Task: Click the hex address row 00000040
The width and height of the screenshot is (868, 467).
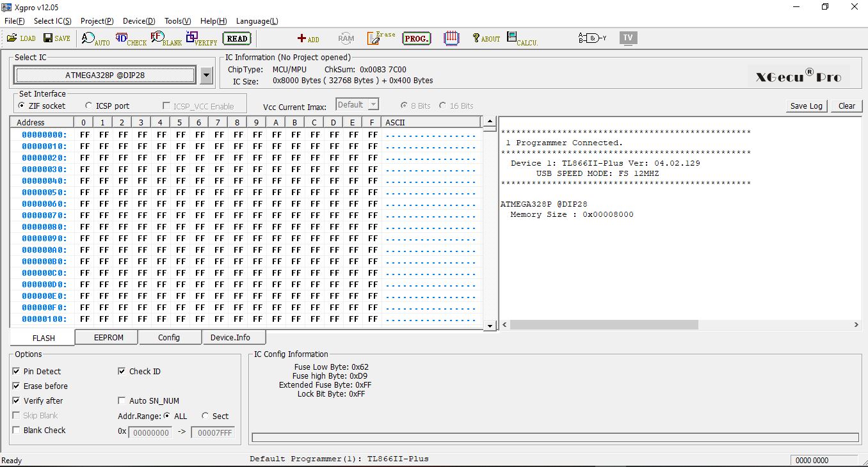Action: coord(44,181)
